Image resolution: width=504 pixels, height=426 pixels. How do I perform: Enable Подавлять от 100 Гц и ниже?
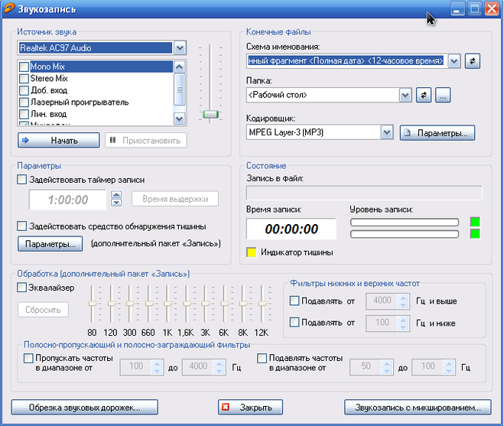tap(294, 322)
